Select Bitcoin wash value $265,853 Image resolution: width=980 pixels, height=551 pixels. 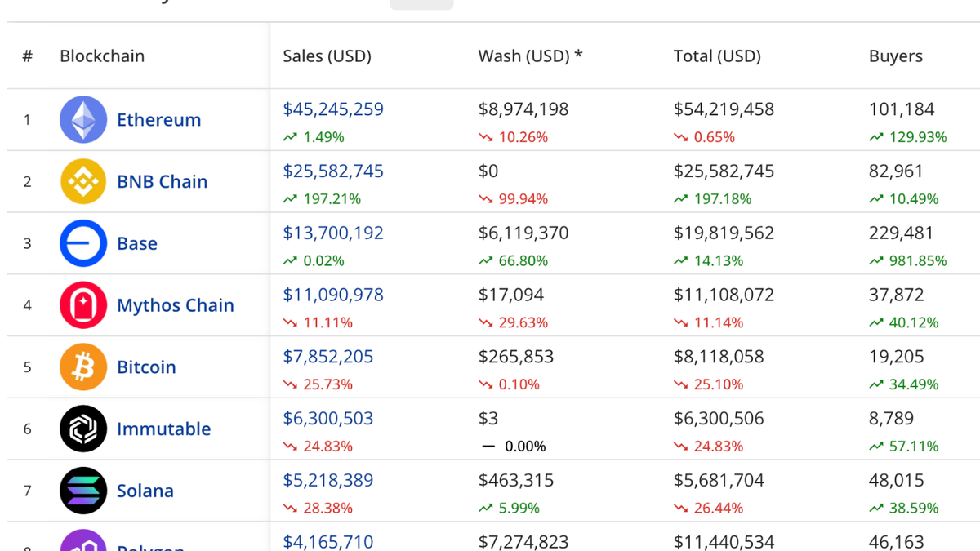tap(516, 357)
